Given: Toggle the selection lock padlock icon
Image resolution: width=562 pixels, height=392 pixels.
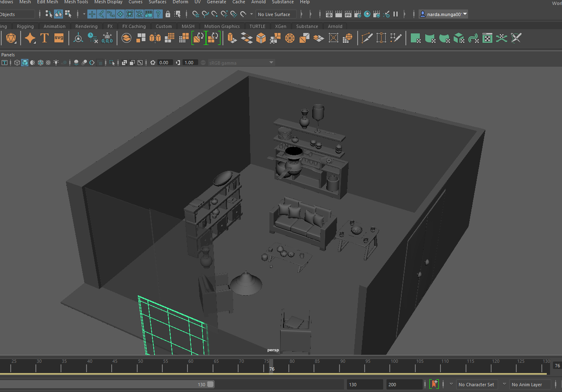Looking at the screenshot, I should (x=168, y=14).
